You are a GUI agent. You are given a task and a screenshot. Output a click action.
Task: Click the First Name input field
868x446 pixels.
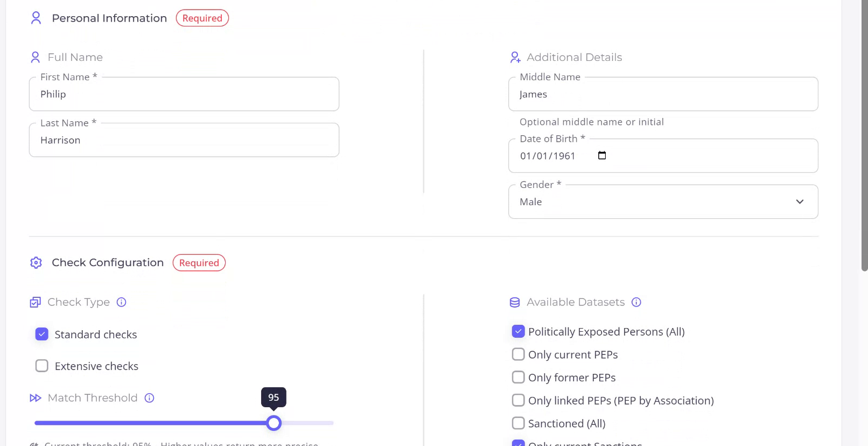(184, 94)
